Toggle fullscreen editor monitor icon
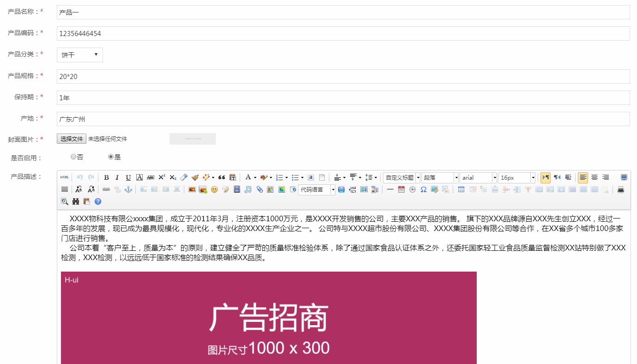The width and height of the screenshot is (637, 364). pyautogui.click(x=624, y=177)
